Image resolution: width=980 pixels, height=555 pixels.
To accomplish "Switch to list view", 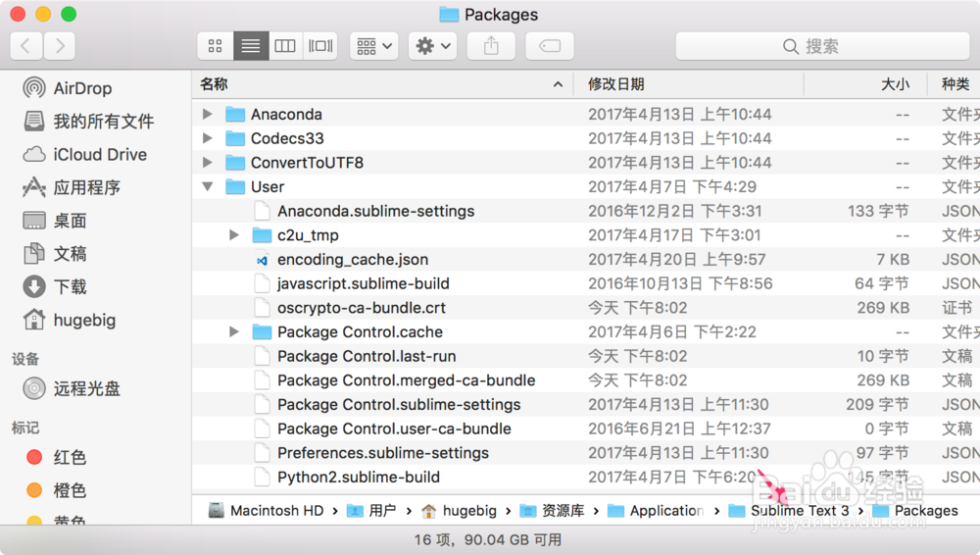I will click(251, 46).
